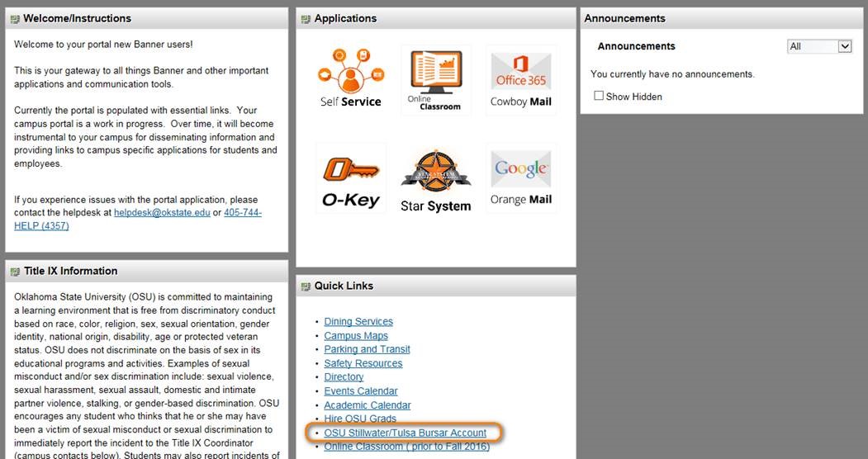
Task: Open Safety Resources quick link
Action: (363, 363)
